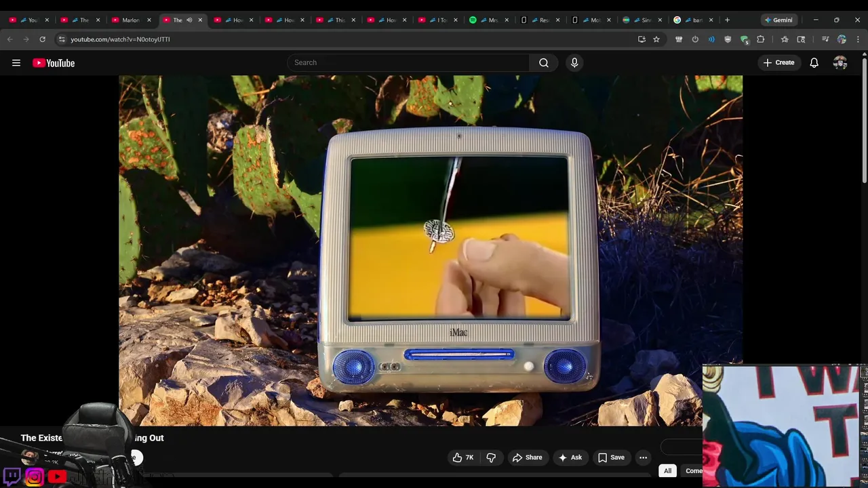Open Chrome three-dot menu
Screen dimensions: 868x488
pos(858,39)
